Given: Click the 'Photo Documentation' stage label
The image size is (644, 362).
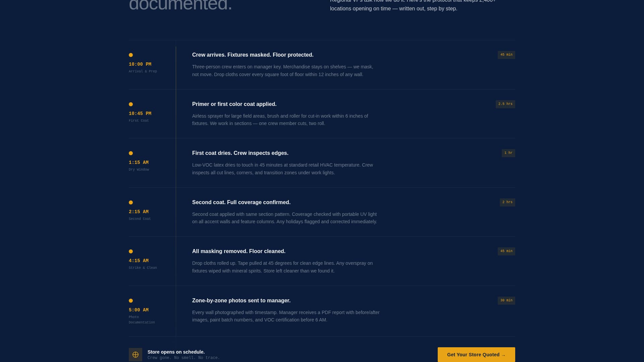Looking at the screenshot, I should pos(142,320).
